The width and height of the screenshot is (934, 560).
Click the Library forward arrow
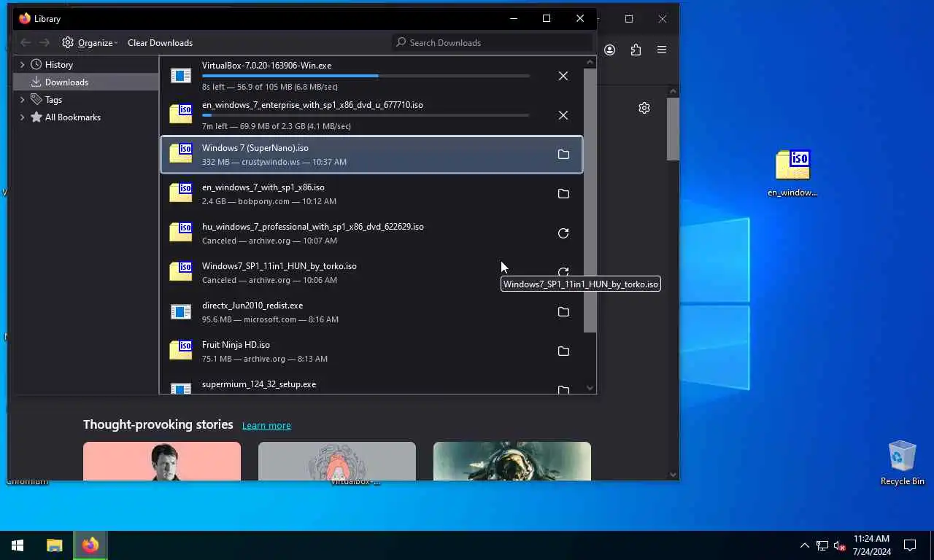coord(45,42)
